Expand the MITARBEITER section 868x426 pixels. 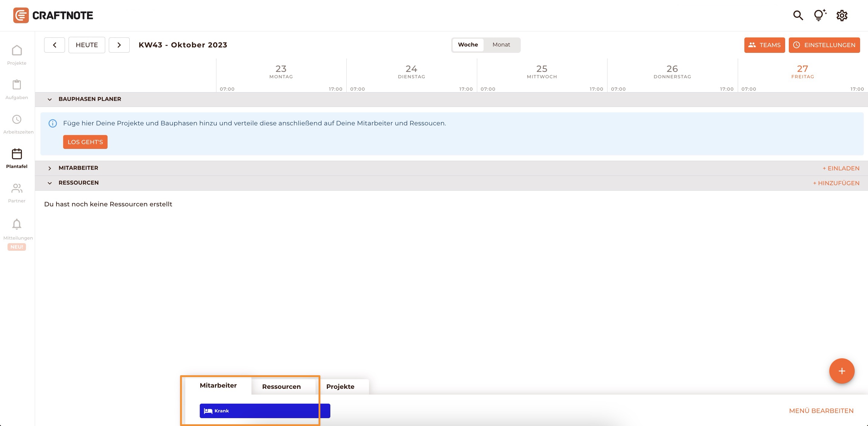pos(50,168)
